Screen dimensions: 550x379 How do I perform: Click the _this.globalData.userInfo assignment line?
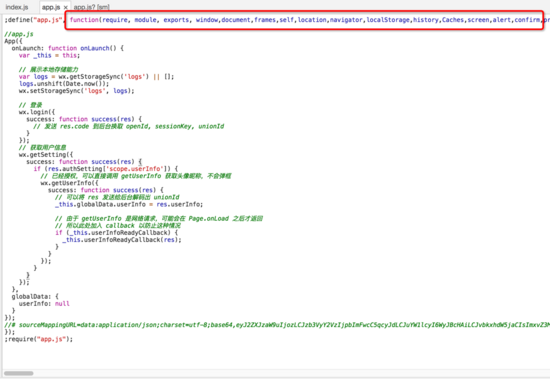[129, 204]
